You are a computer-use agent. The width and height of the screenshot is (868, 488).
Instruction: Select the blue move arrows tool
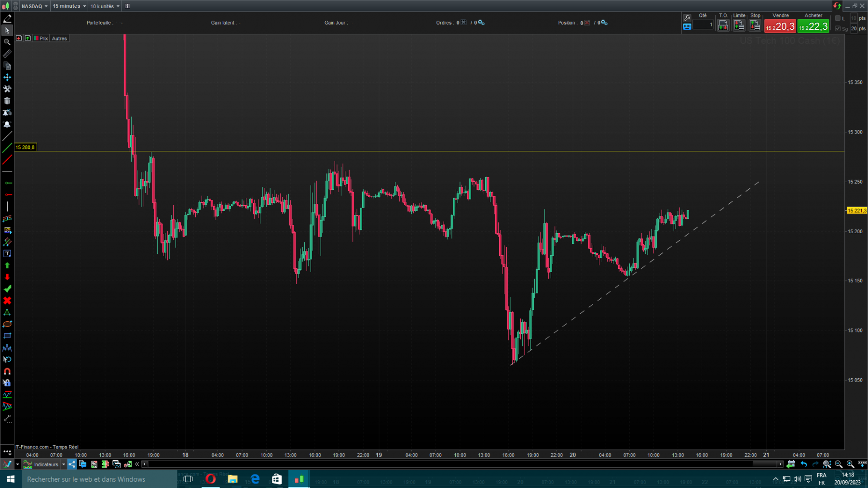click(x=7, y=77)
